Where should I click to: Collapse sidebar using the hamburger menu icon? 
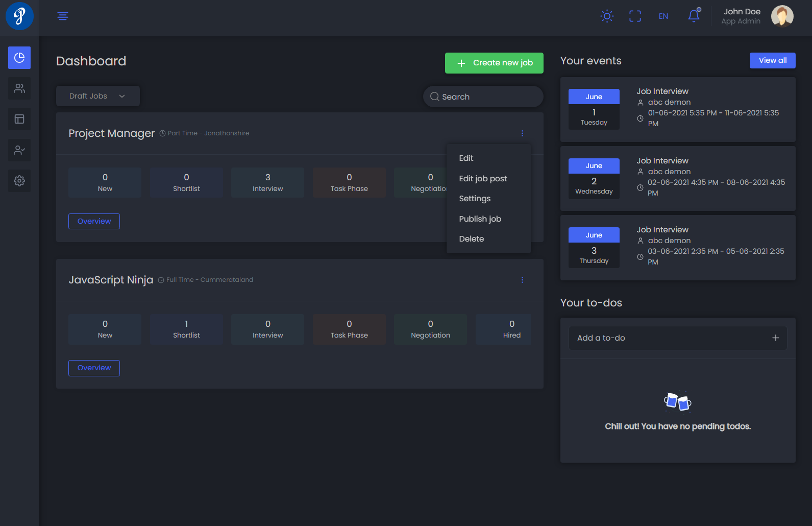pos(63,16)
